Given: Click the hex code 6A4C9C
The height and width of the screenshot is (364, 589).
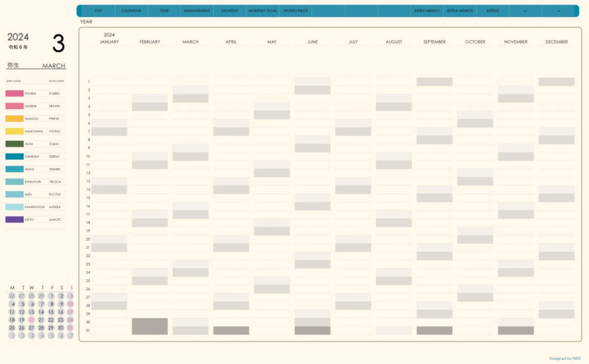Looking at the screenshot, I should [55, 220].
